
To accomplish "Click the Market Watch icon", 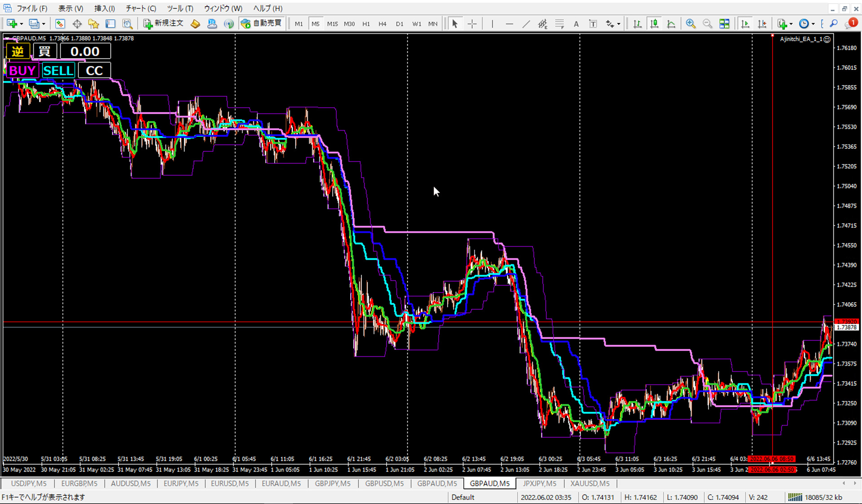I will pyautogui.click(x=60, y=24).
